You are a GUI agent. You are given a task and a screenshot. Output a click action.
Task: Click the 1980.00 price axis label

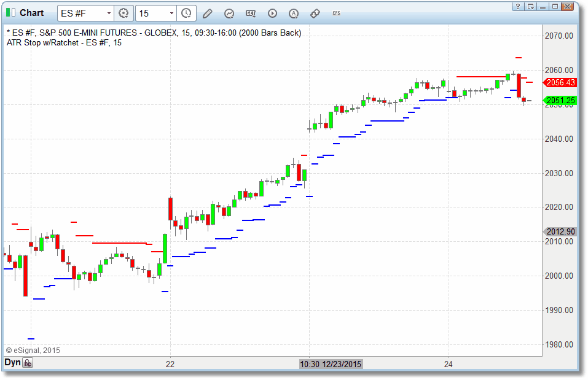559,344
